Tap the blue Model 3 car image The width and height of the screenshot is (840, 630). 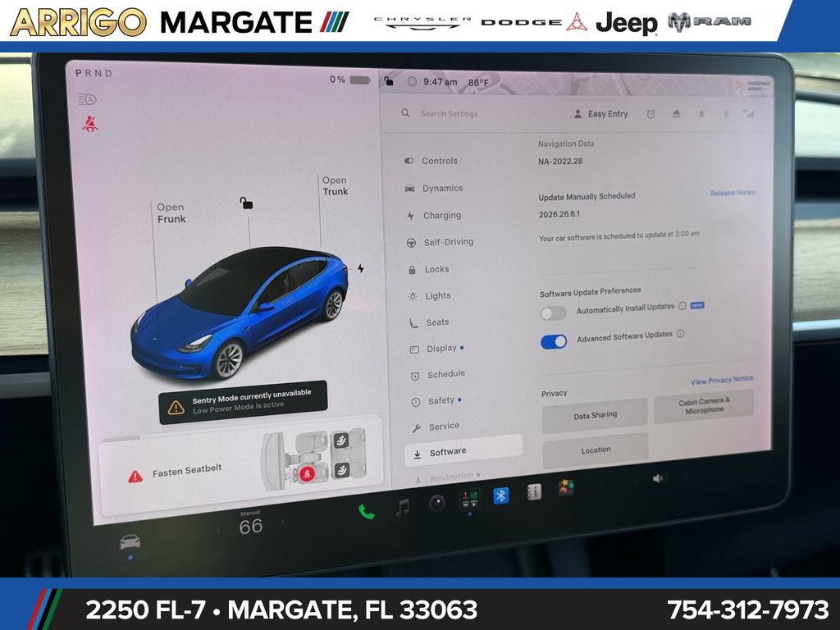click(240, 313)
